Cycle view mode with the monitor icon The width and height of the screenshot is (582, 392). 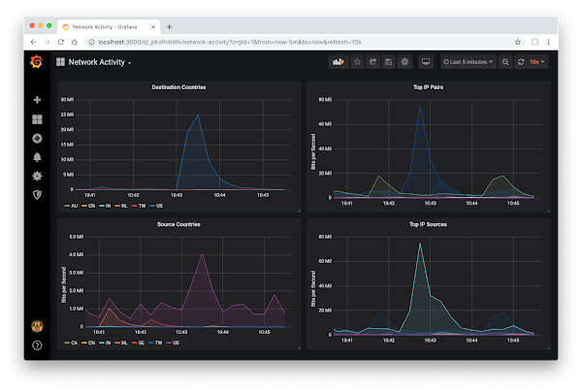coord(426,62)
